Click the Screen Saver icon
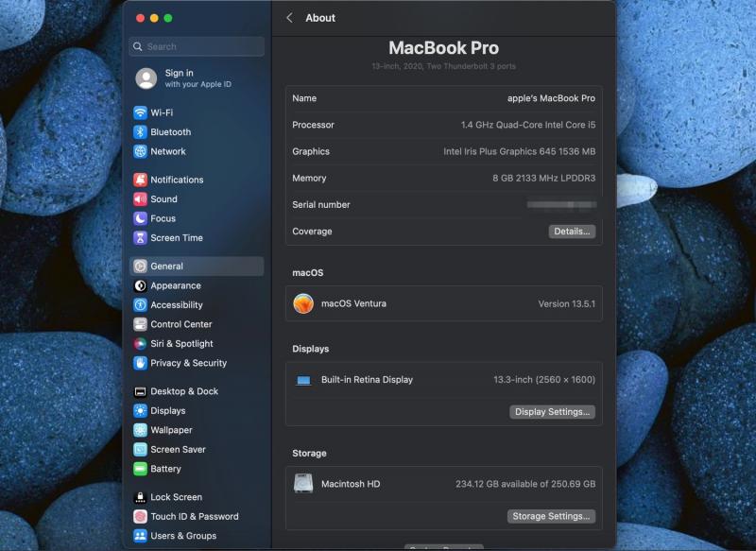This screenshot has width=756, height=551. (140, 449)
